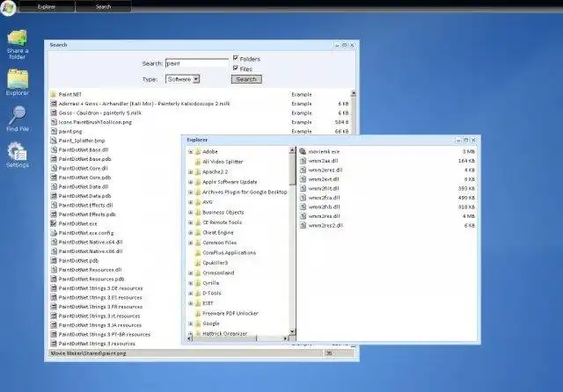Select PaintDotNet.Strings.3.DE.resources in results
Image resolution: width=563 pixels, height=392 pixels.
point(100,288)
